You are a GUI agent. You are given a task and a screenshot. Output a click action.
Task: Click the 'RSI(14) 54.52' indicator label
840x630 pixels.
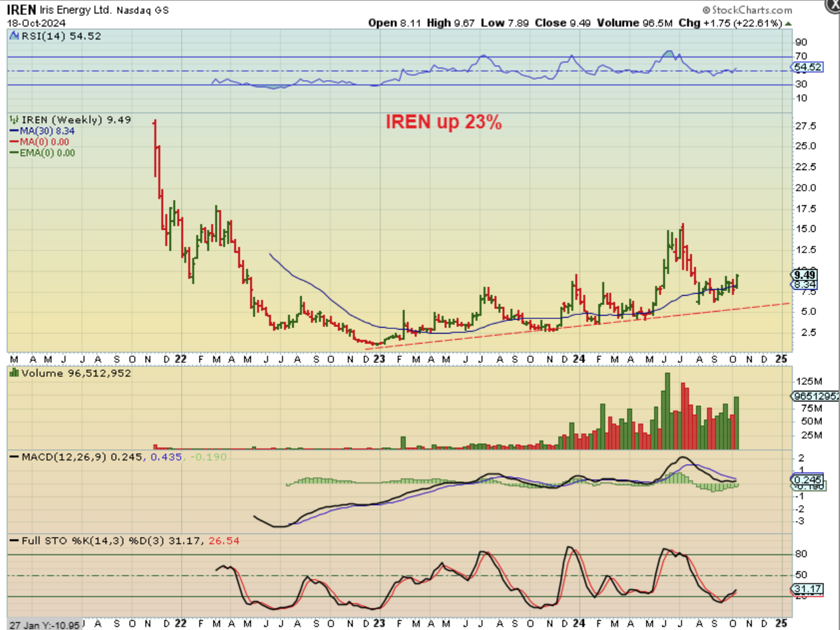pyautogui.click(x=60, y=36)
